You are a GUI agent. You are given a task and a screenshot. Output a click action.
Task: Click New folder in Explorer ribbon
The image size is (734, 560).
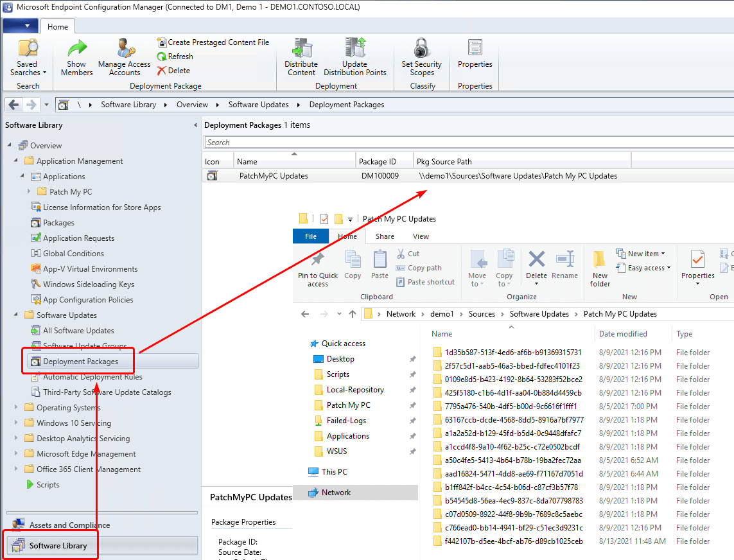(600, 268)
